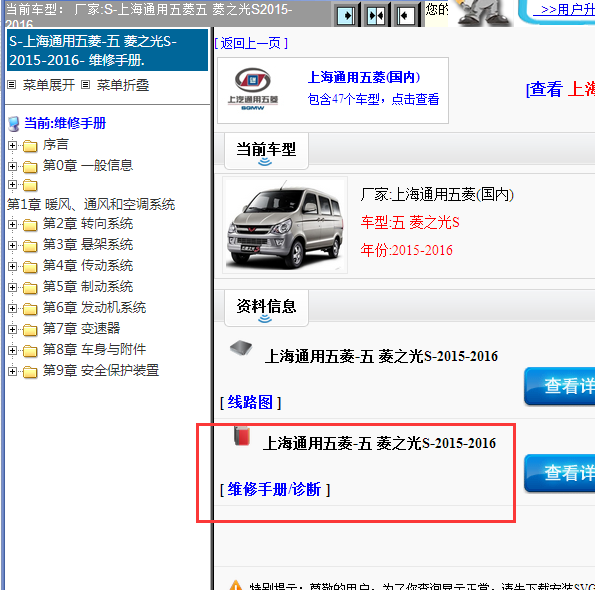Expand the 第3章 悬架系统 node

coord(12,245)
